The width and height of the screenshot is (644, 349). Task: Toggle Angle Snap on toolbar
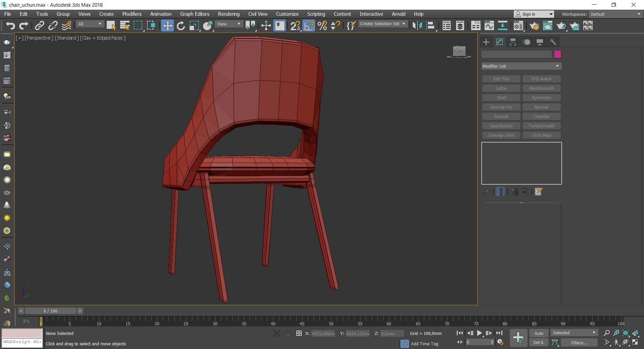309,25
